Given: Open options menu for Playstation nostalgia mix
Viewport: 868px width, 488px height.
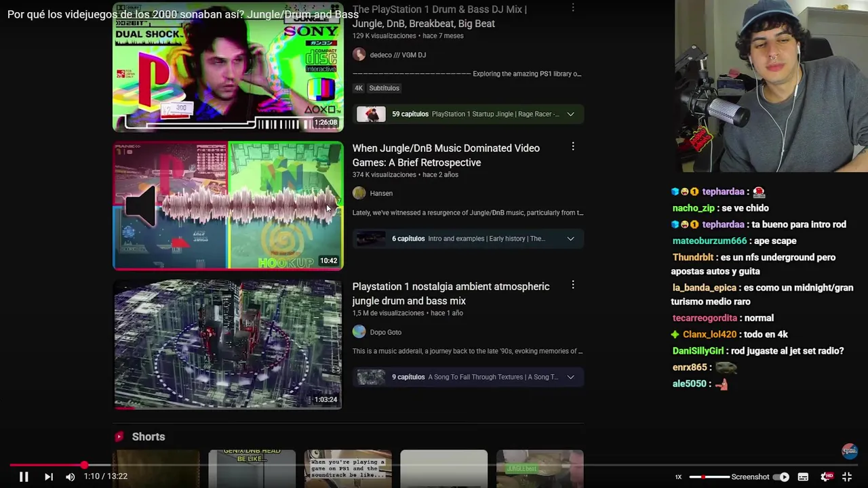Looking at the screenshot, I should (573, 285).
